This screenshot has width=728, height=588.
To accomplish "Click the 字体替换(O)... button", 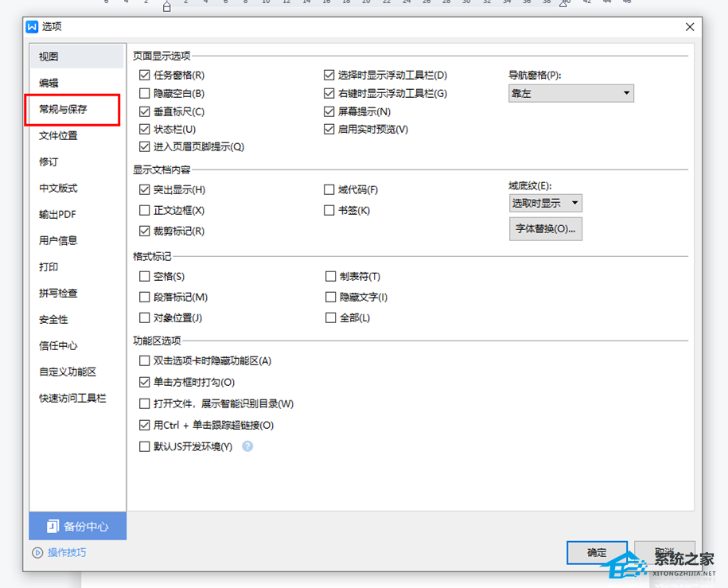I will (x=546, y=229).
